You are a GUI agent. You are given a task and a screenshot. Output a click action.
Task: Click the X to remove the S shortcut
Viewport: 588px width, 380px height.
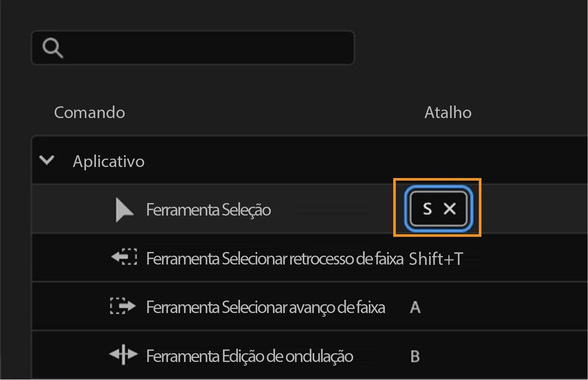pyautogui.click(x=449, y=209)
